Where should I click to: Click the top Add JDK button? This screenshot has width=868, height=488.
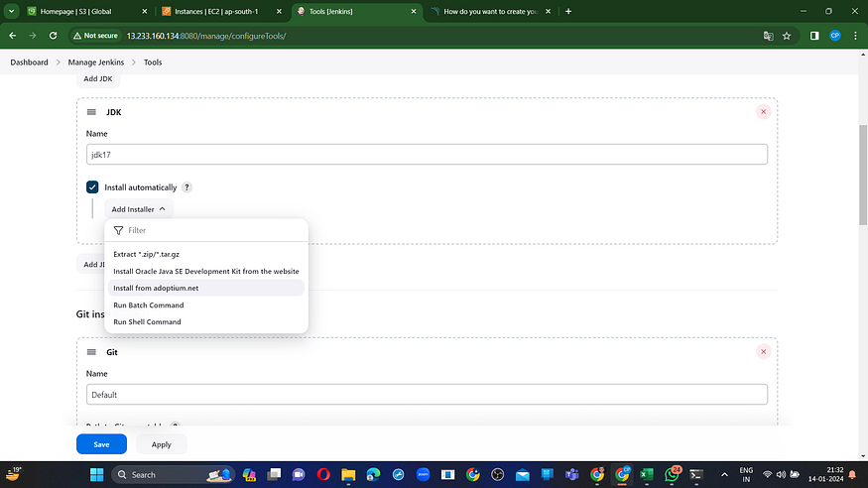[x=98, y=79]
